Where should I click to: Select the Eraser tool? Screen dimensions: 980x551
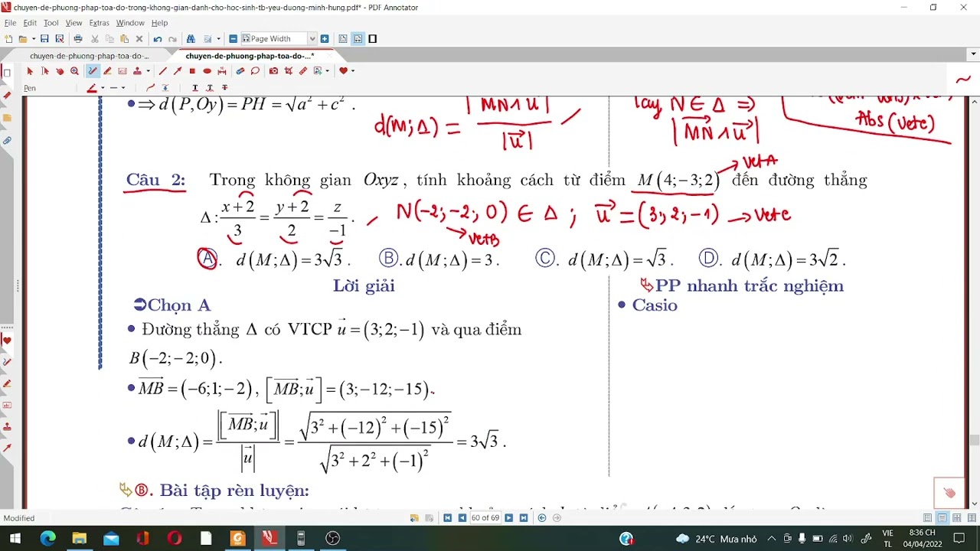(240, 71)
